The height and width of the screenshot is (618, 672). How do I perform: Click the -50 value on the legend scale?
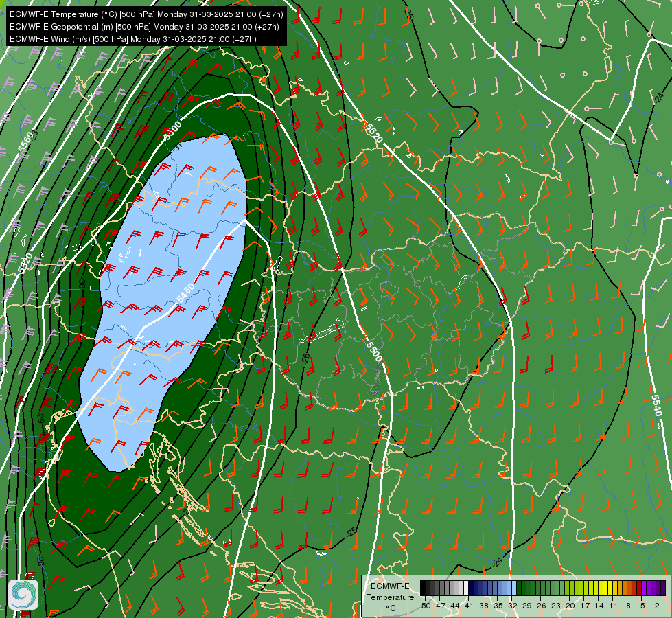[425, 606]
